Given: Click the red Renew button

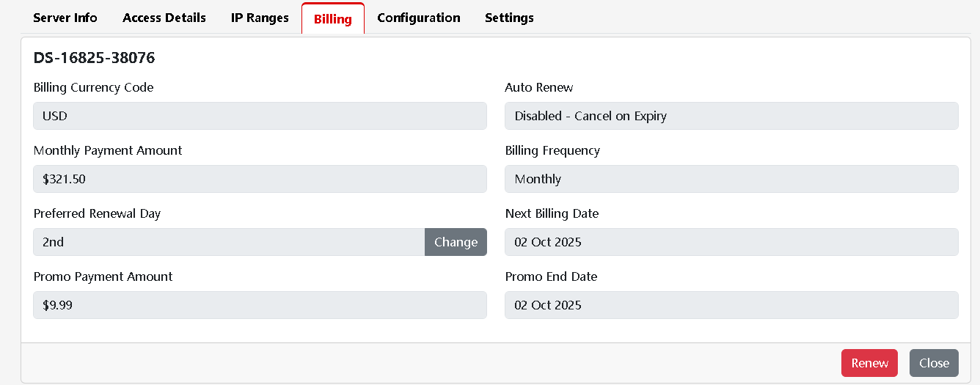Looking at the screenshot, I should (869, 363).
